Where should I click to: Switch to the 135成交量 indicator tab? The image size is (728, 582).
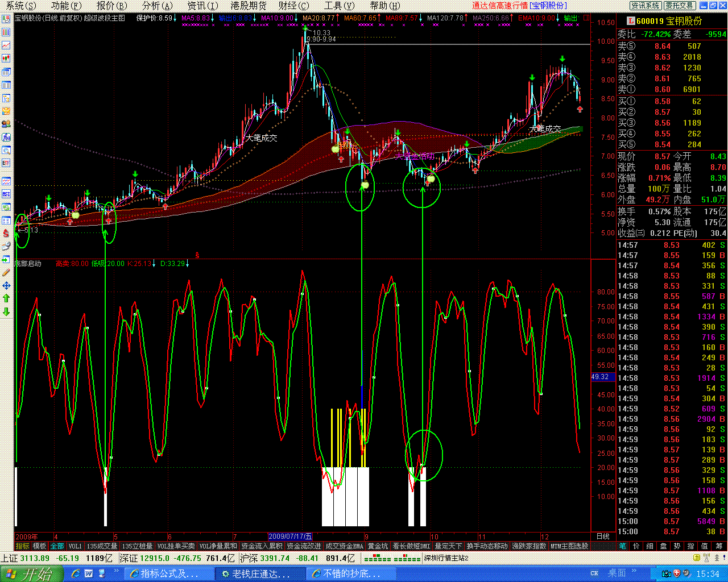[x=102, y=546]
